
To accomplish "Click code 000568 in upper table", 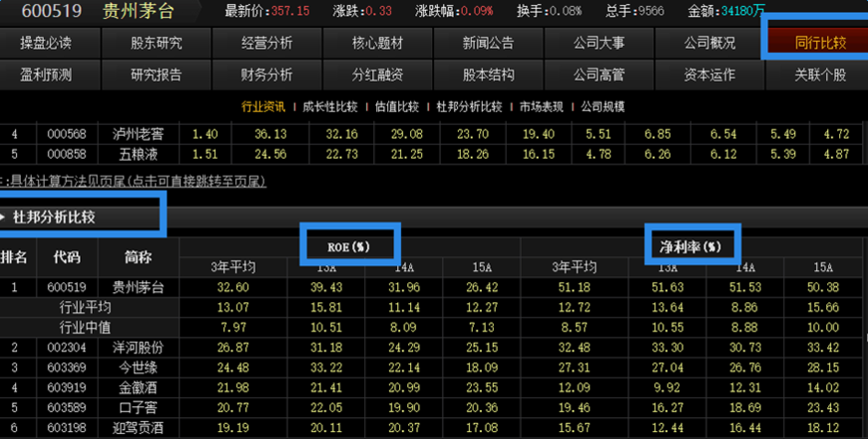I will pyautogui.click(x=67, y=134).
